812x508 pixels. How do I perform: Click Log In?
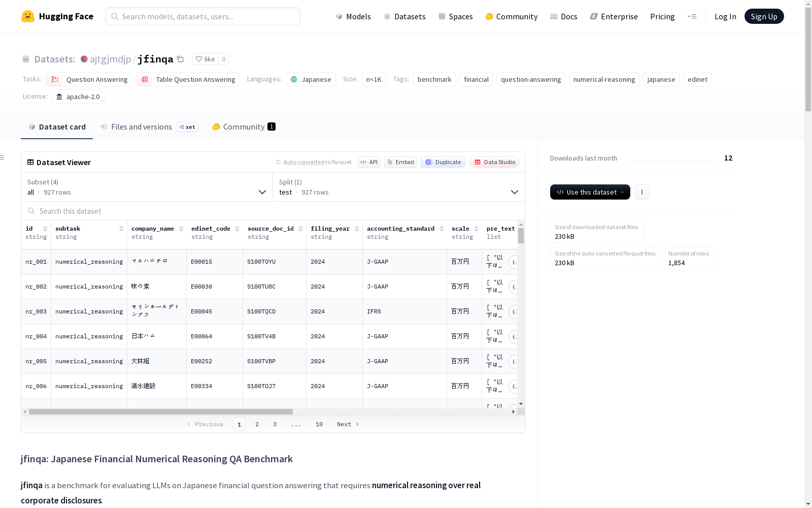point(725,16)
